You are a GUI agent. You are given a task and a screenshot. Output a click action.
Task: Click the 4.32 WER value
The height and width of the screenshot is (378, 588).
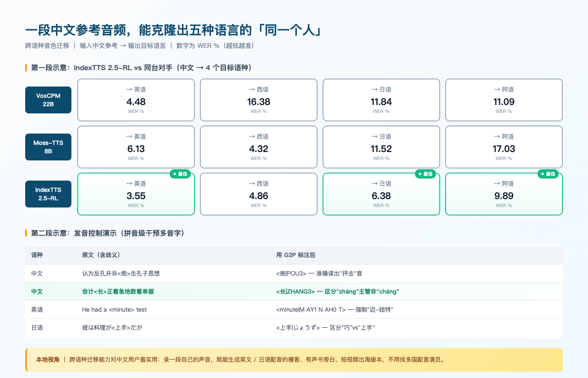point(259,149)
